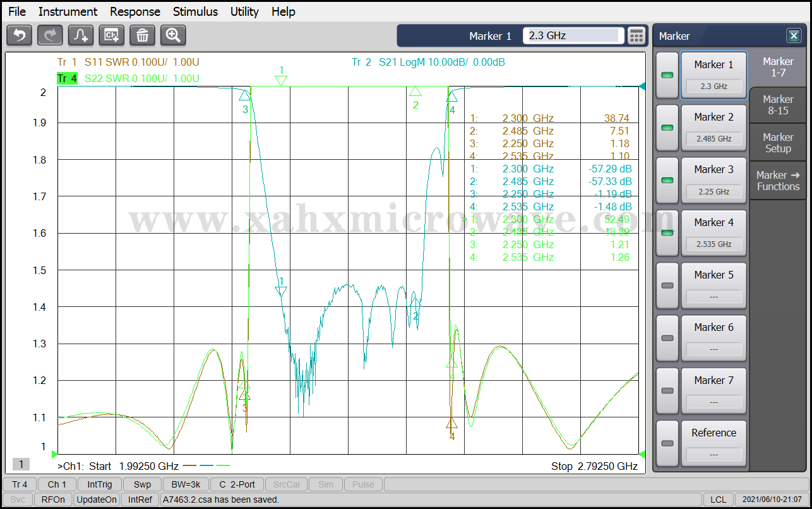
Task: Select Tr 1 S11 SWR trace label
Action: pos(128,62)
